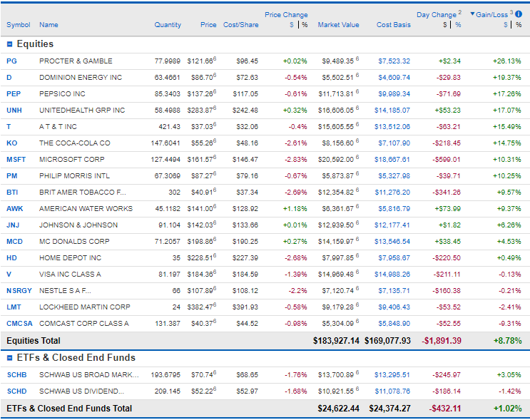Switch Day Change to percent view
The width and height of the screenshot is (530, 420).
click(458, 25)
